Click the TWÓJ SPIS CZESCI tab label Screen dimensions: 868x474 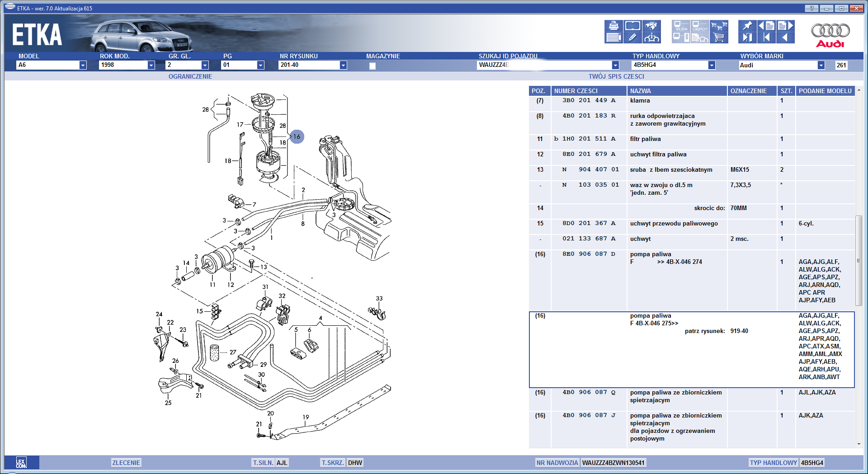click(616, 76)
